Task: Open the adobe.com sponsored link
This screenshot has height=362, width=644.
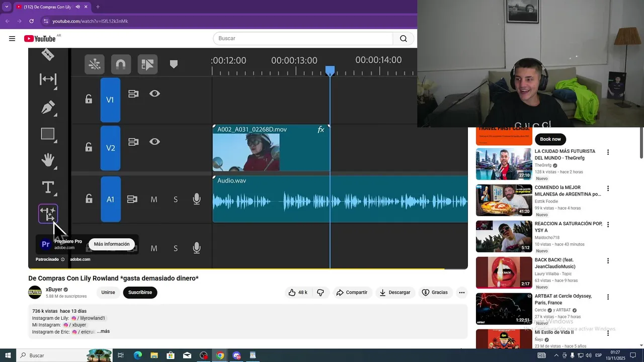Action: click(80, 259)
